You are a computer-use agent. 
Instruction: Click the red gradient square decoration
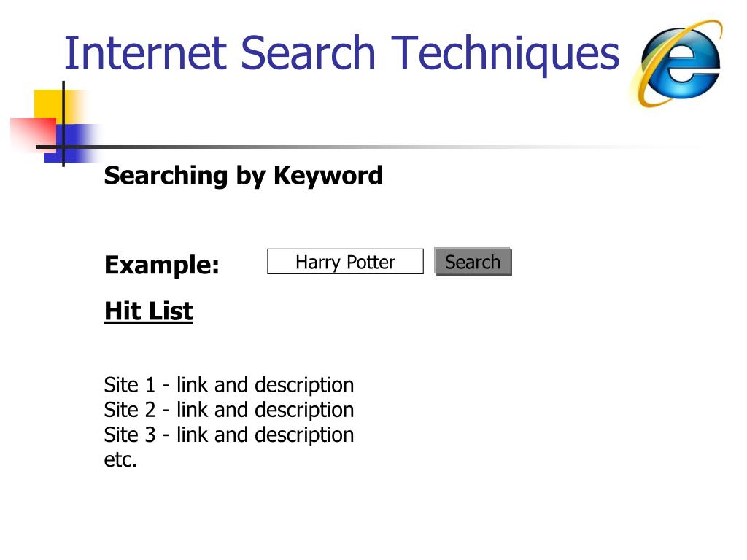coord(32,135)
